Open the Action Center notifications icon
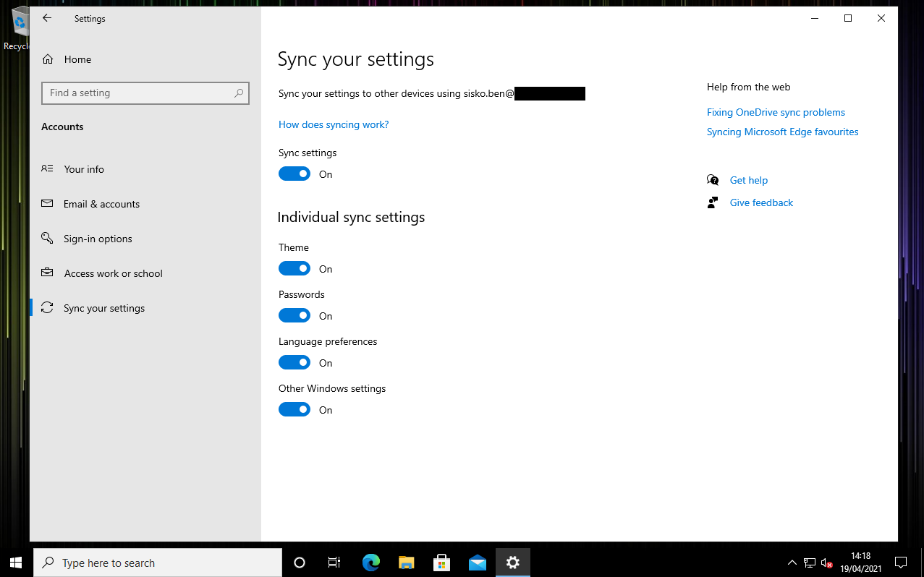Viewport: 924px width, 577px height. (901, 563)
